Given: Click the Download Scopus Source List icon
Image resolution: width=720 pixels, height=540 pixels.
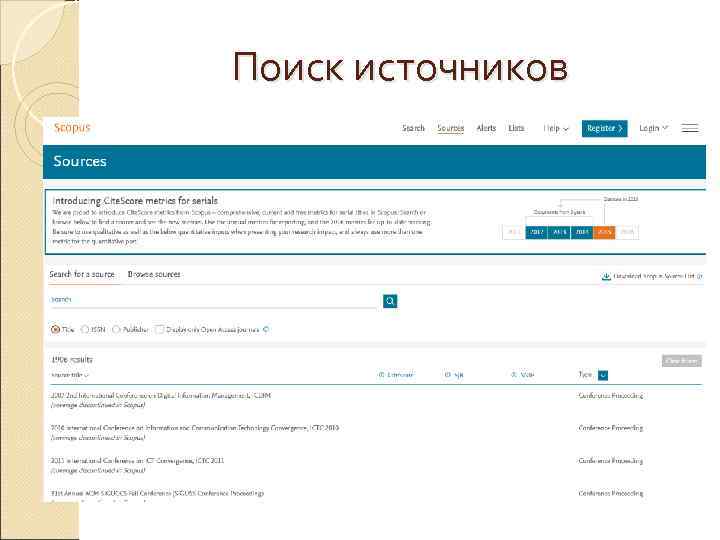Looking at the screenshot, I should [x=606, y=276].
